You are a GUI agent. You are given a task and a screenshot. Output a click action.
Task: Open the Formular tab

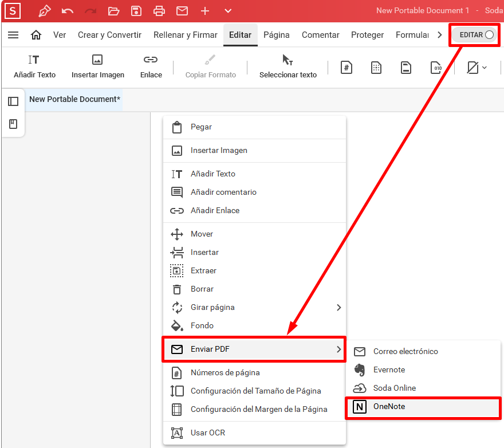pos(412,35)
